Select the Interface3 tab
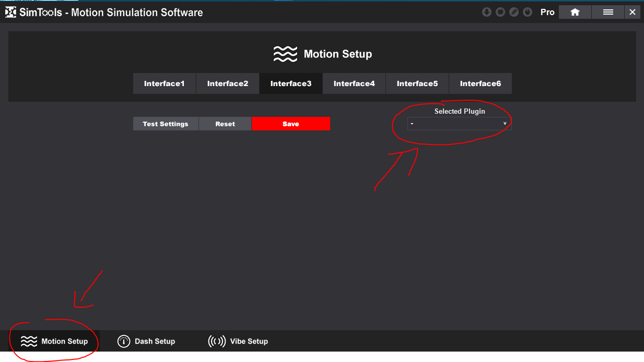 coord(291,83)
